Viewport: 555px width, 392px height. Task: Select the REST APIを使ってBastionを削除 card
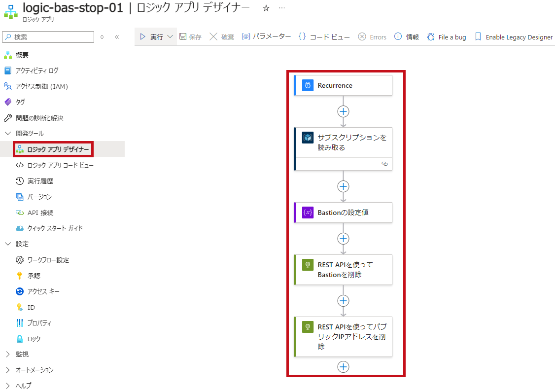click(344, 270)
